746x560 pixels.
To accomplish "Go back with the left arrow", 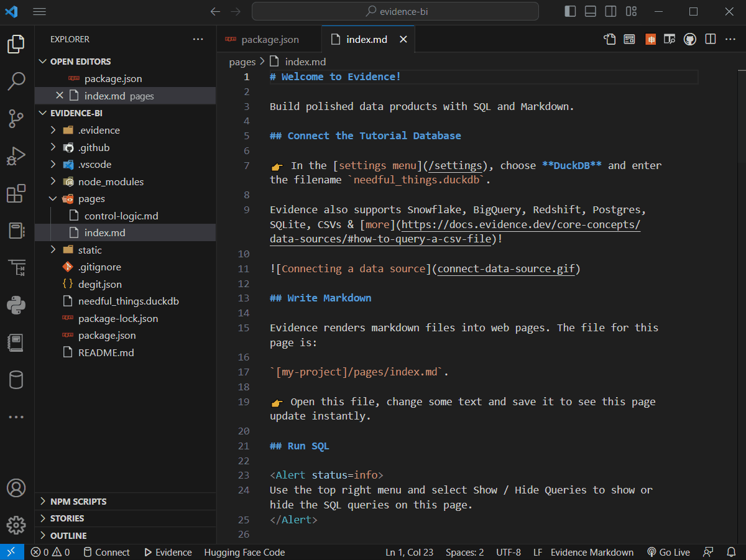I will [215, 11].
